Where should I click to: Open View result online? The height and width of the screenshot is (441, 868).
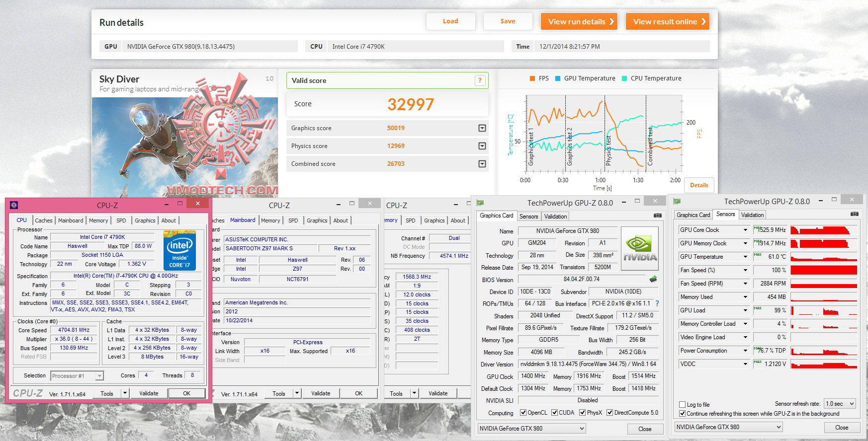[x=668, y=21]
